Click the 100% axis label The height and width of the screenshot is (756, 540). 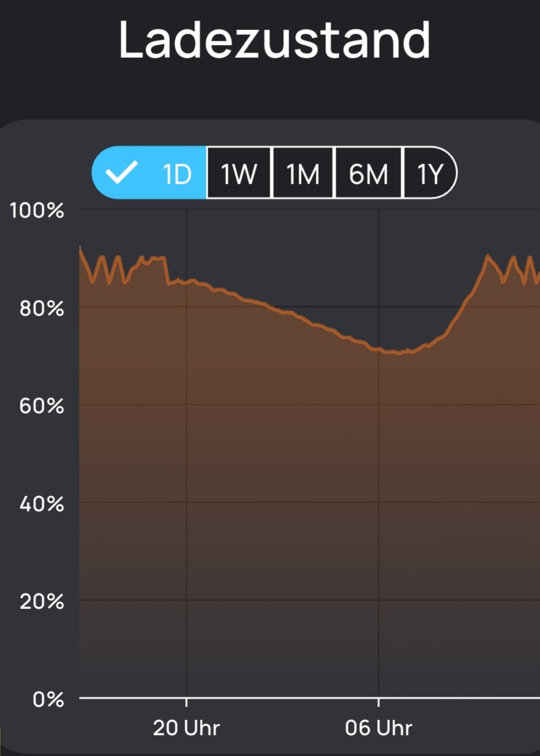37,210
